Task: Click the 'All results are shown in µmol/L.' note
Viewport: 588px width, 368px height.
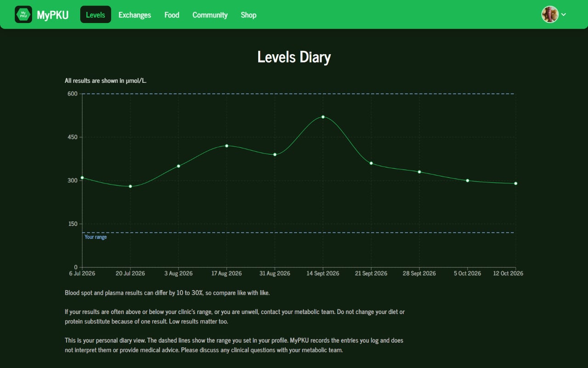Action: [106, 80]
